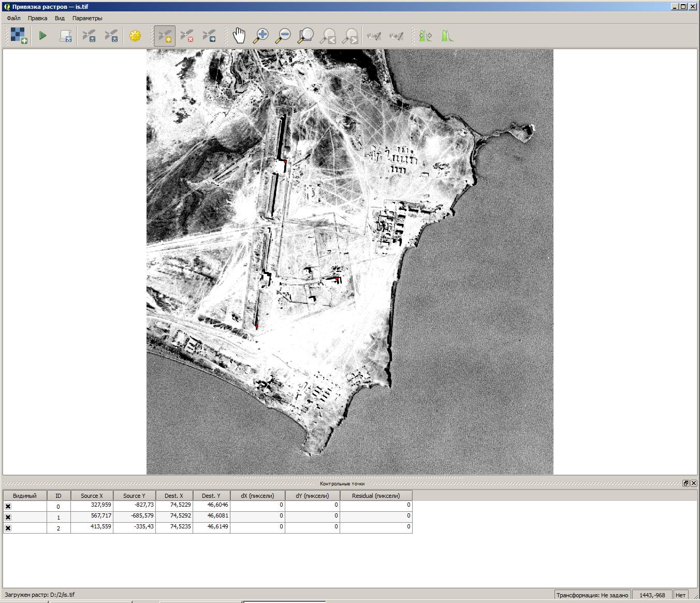
Task: Open the Full Histogram Stretch tool
Action: point(447,36)
